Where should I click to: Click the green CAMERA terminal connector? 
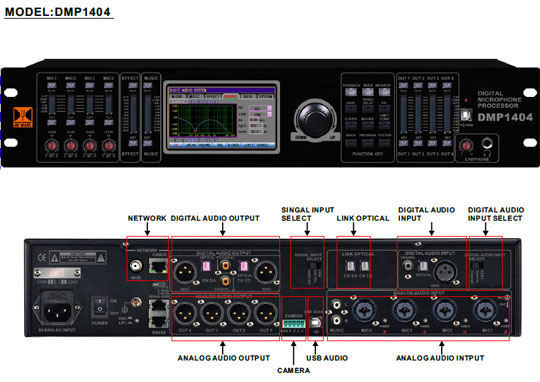tap(293, 323)
